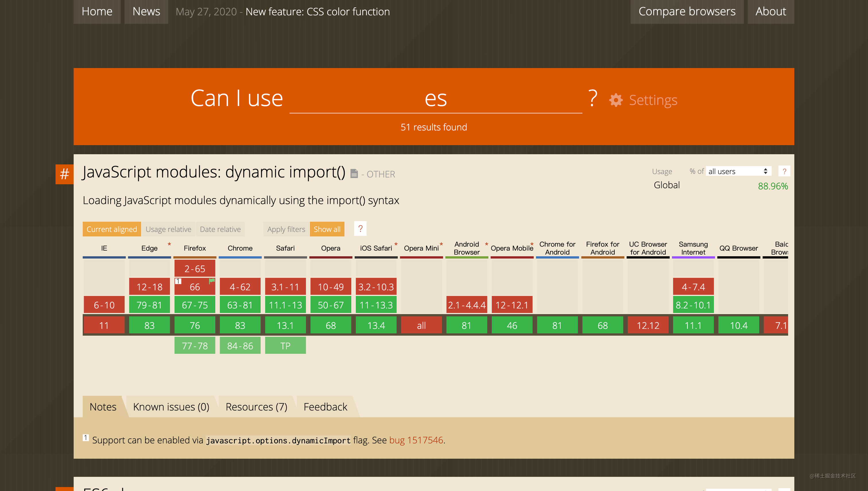Image resolution: width=868 pixels, height=491 pixels.
Task: Toggle Usage relative date view
Action: click(169, 229)
